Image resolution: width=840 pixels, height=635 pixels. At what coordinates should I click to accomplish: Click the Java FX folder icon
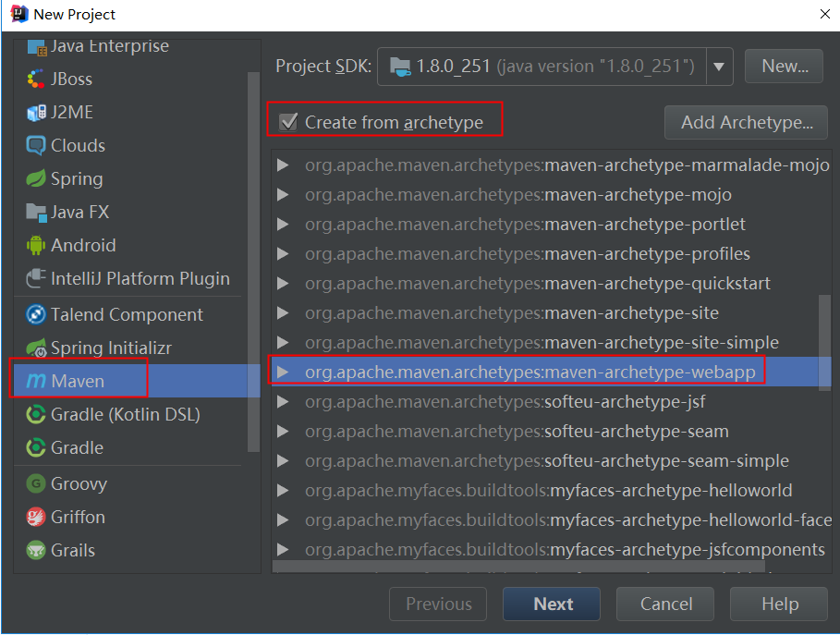coord(36,213)
